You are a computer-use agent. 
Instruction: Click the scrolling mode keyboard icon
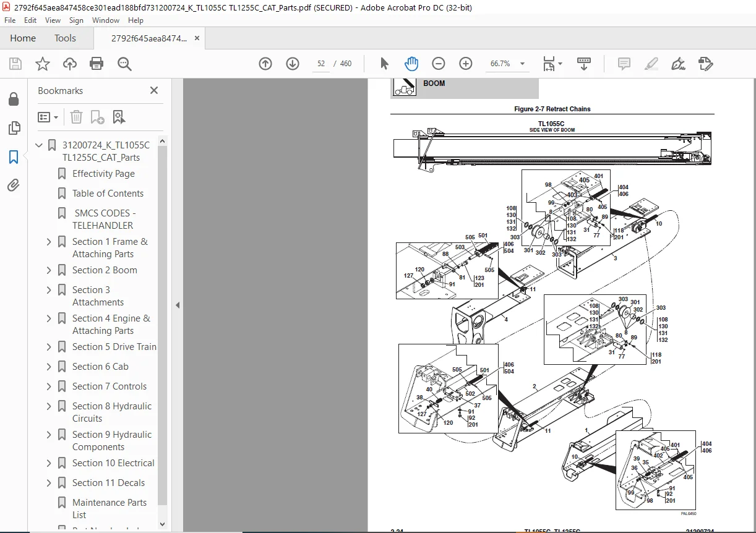584,64
